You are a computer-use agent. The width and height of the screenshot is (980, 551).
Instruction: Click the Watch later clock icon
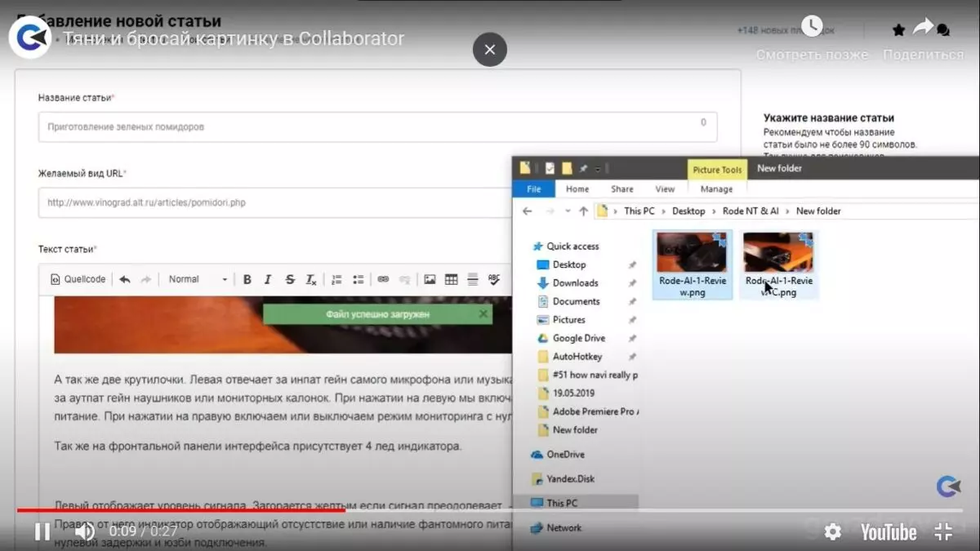[811, 27]
